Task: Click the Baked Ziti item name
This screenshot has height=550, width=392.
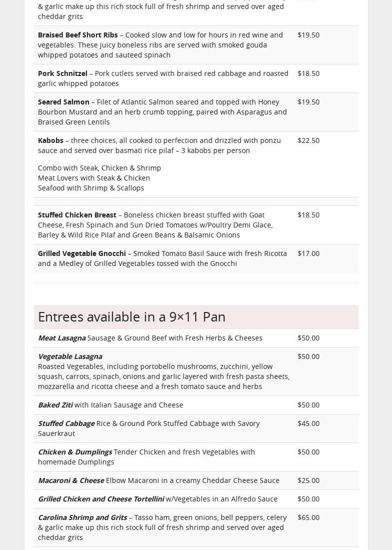Action: click(55, 405)
